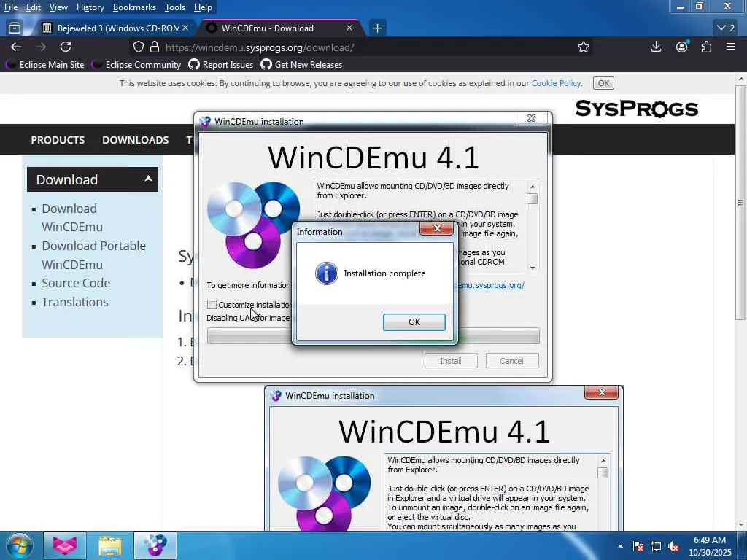
Task: Click the tracking protection shield icon
Action: (138, 47)
